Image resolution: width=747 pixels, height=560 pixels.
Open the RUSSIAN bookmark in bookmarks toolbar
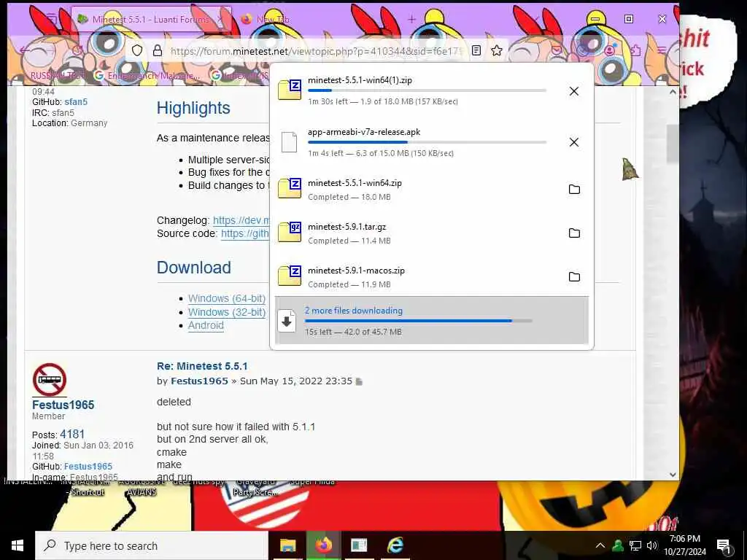pyautogui.click(x=58, y=75)
